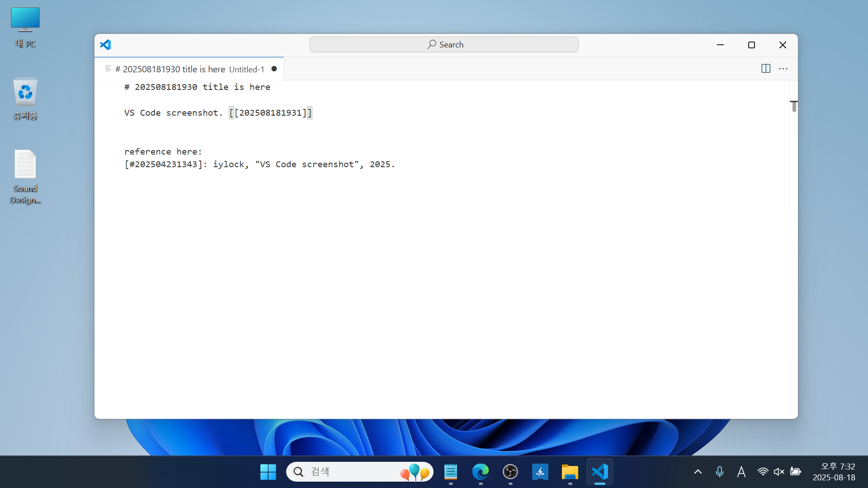Toggle the IME input mode 'A' indicator
The image size is (868, 488).
(x=741, y=472)
